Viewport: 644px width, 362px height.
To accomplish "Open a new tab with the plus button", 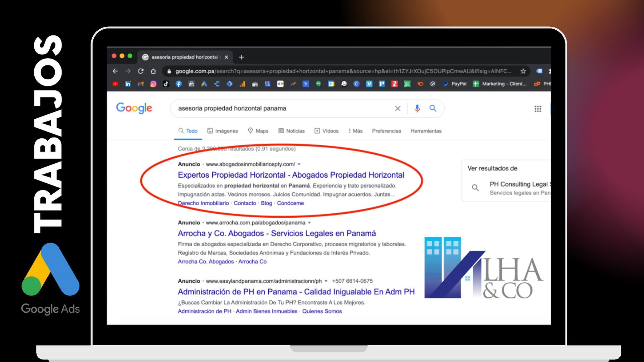I will (x=241, y=57).
